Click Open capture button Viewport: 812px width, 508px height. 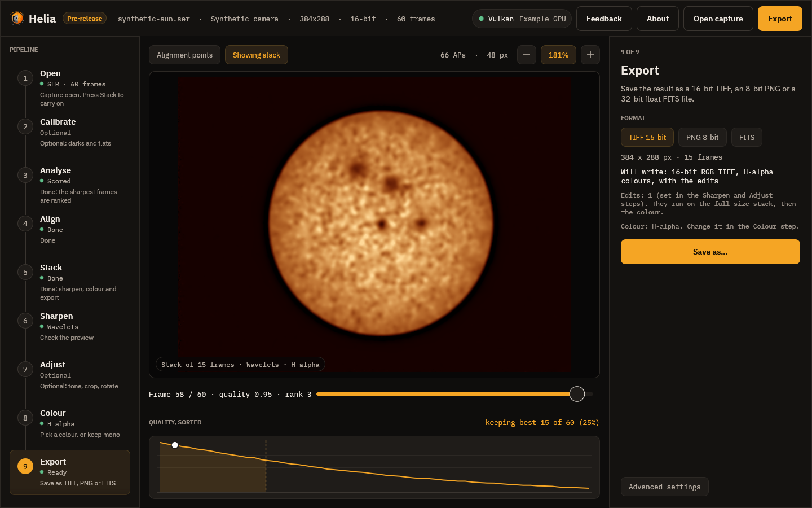pyautogui.click(x=718, y=19)
